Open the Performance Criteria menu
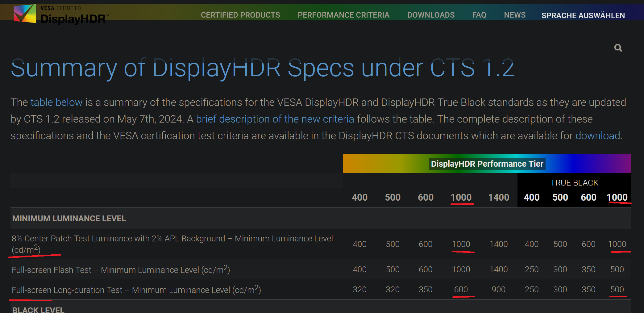The width and height of the screenshot is (644, 313). pyautogui.click(x=343, y=15)
